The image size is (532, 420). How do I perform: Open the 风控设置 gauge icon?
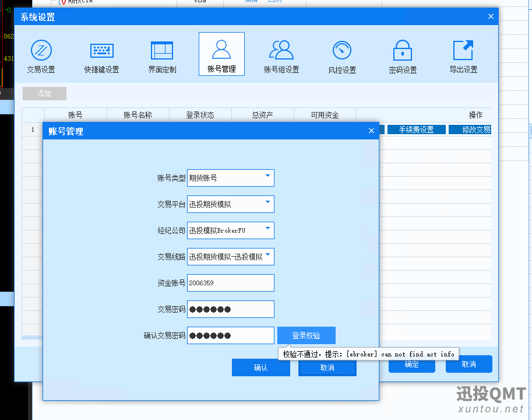coord(342,56)
